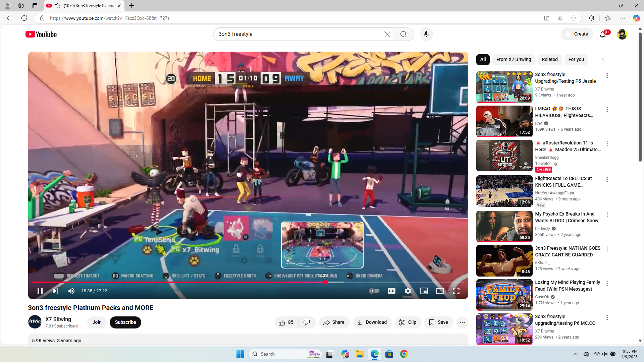
Task: Open Edge settings and more menu
Action: click(623, 18)
